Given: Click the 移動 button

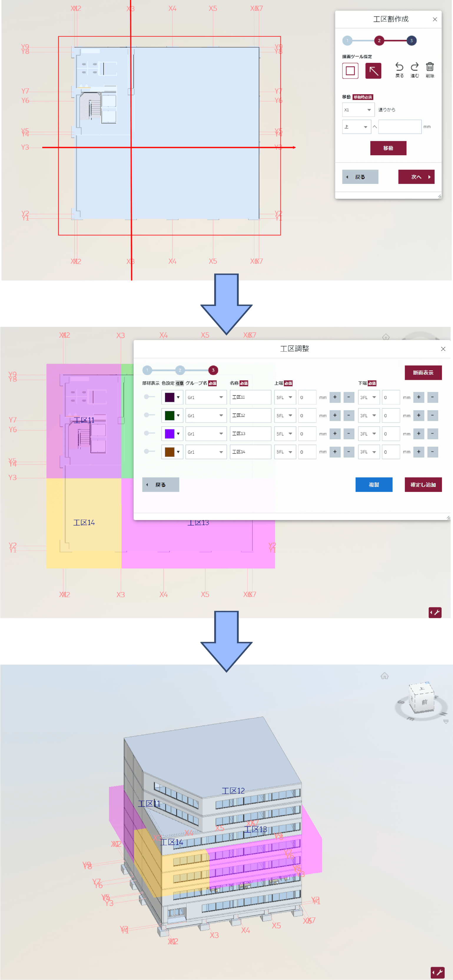Looking at the screenshot, I should pos(388,148).
